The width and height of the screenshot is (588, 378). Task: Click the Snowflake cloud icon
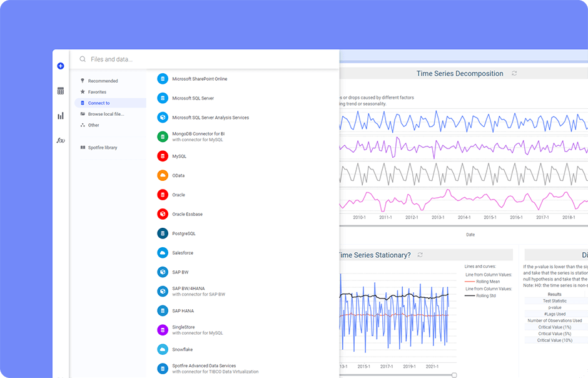[x=163, y=349]
